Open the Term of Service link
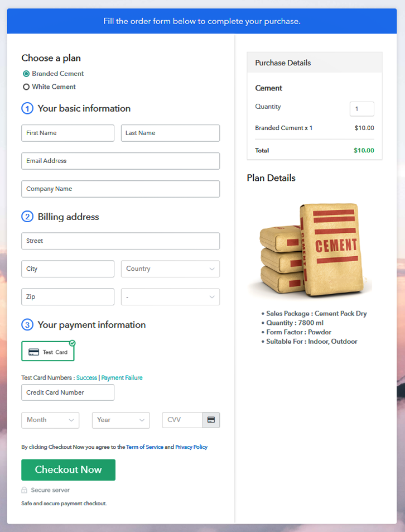Image resolution: width=405 pixels, height=532 pixels. pyautogui.click(x=144, y=447)
